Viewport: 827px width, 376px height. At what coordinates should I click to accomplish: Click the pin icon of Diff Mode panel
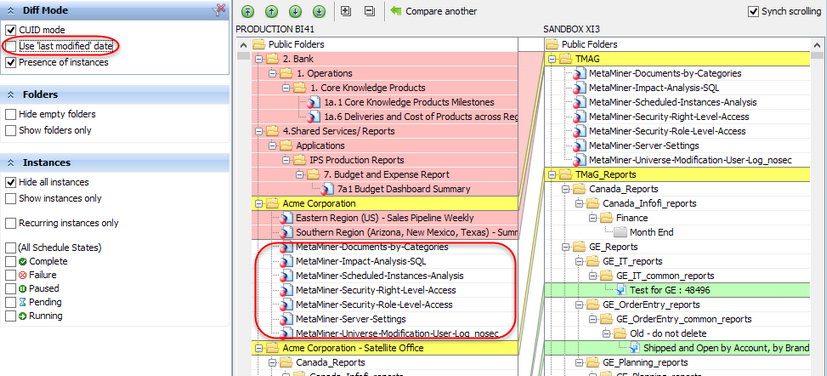pos(219,9)
